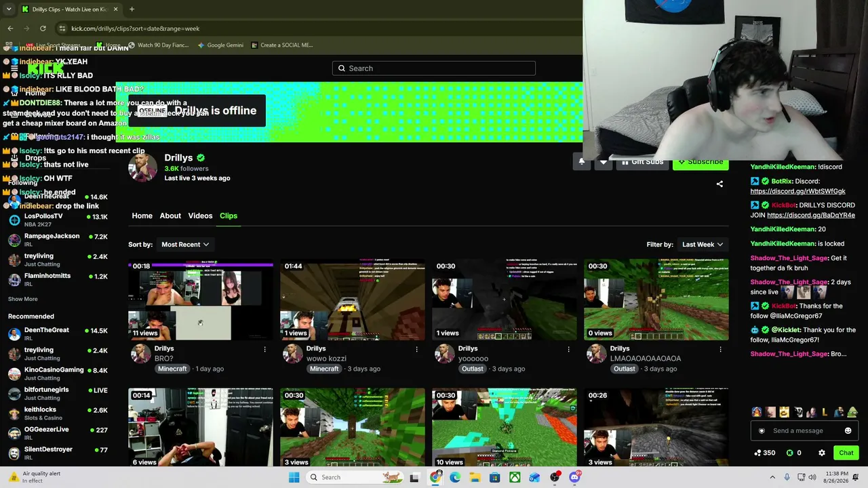This screenshot has width=868, height=488.
Task: Click the share icon on the channel page
Action: (719, 184)
